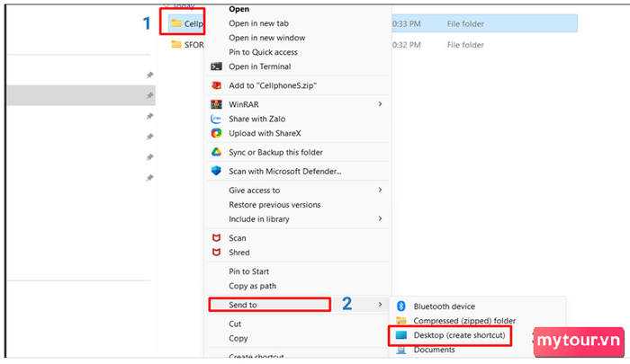630x364 pixels.
Task: Click the Documents icon in Send to submenu
Action: click(401, 350)
